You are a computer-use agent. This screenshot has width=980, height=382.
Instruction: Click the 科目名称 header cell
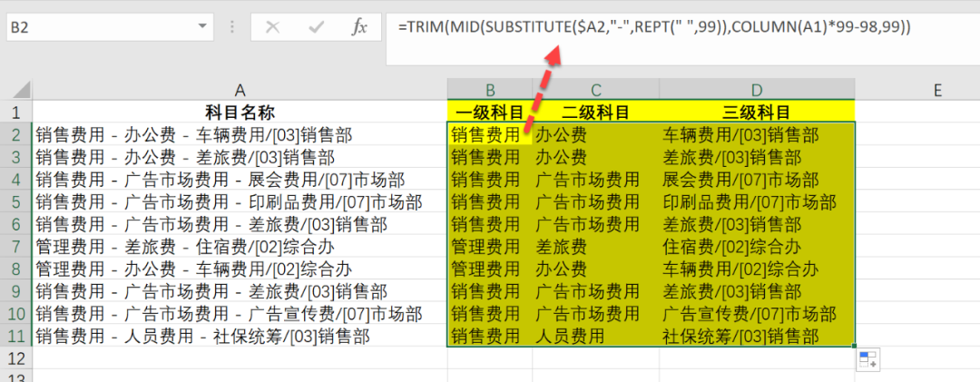click(240, 112)
